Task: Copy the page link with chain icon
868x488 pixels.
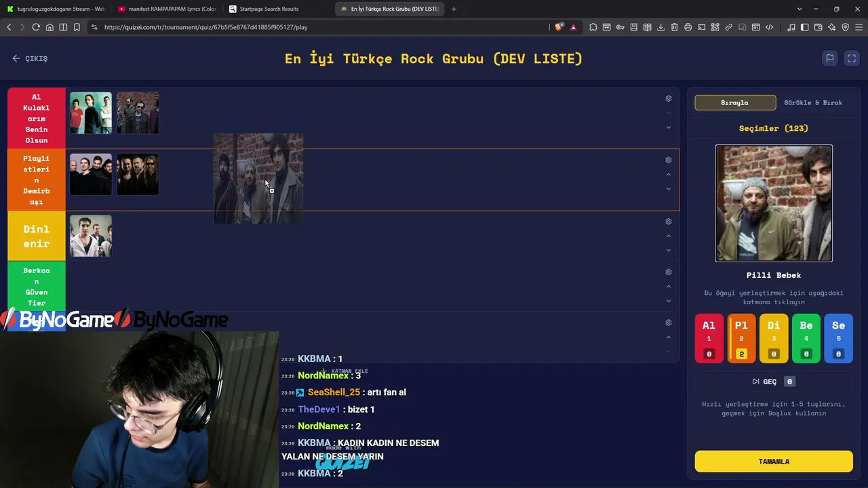Action: click(729, 27)
